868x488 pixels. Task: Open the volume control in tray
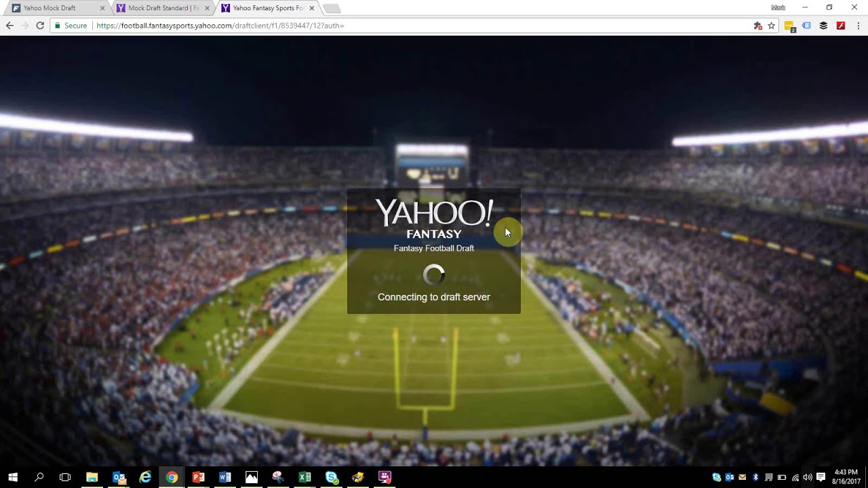pyautogui.click(x=808, y=477)
